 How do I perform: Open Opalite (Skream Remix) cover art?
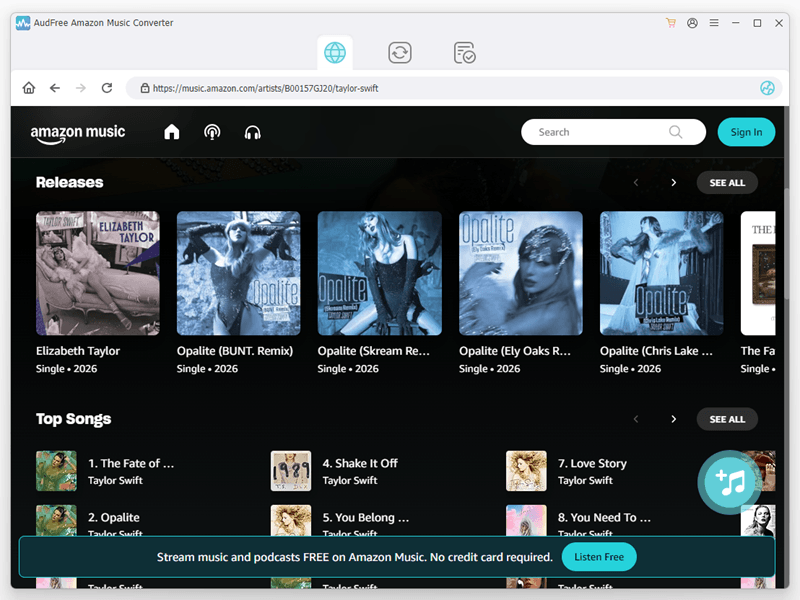pyautogui.click(x=380, y=273)
